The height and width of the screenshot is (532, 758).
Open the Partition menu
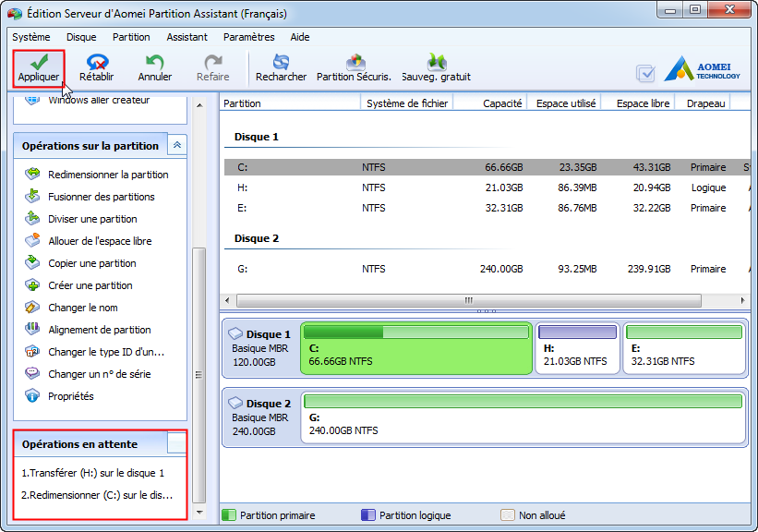pos(131,37)
